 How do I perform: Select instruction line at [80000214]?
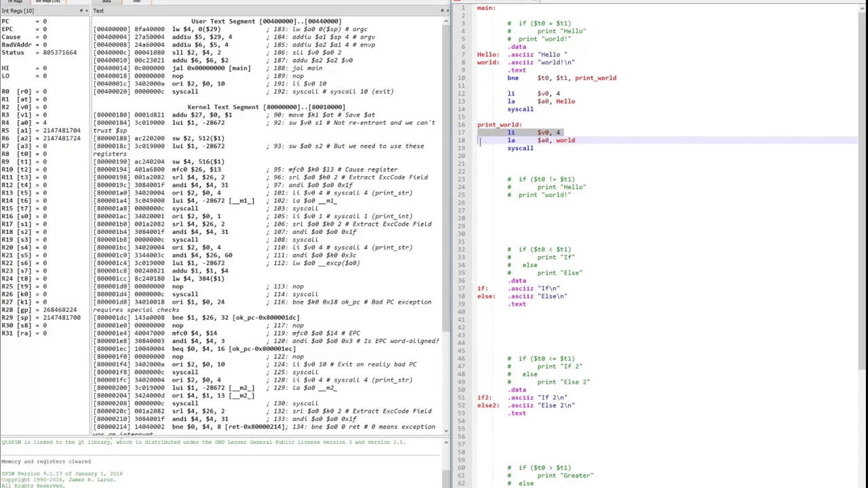(x=264, y=426)
